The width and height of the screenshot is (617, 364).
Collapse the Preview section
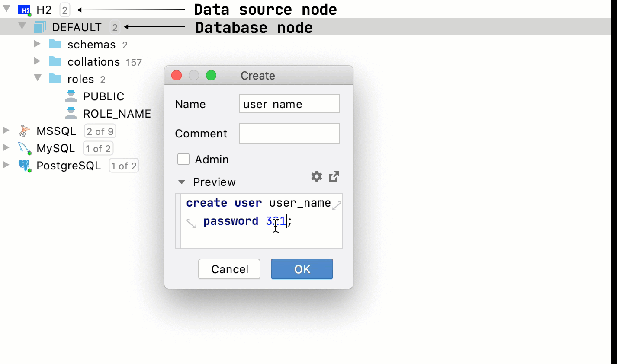(182, 182)
